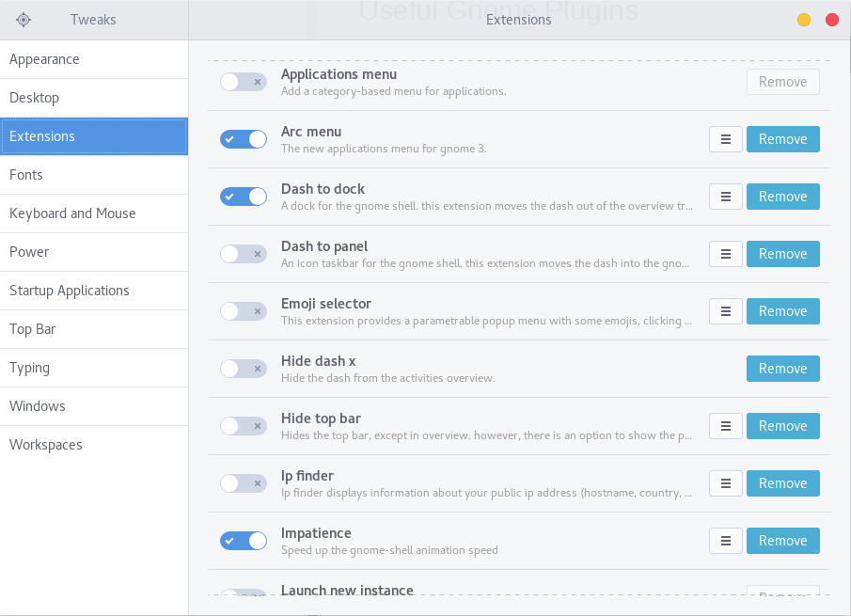Remove the Ip finder extension
The image size is (851, 616).
(x=782, y=483)
